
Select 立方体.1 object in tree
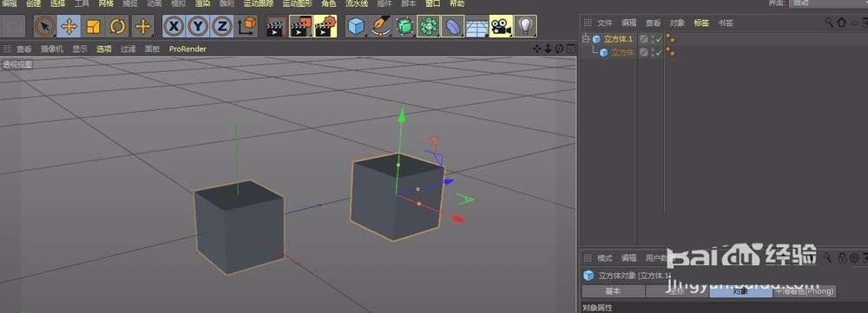[x=618, y=39]
